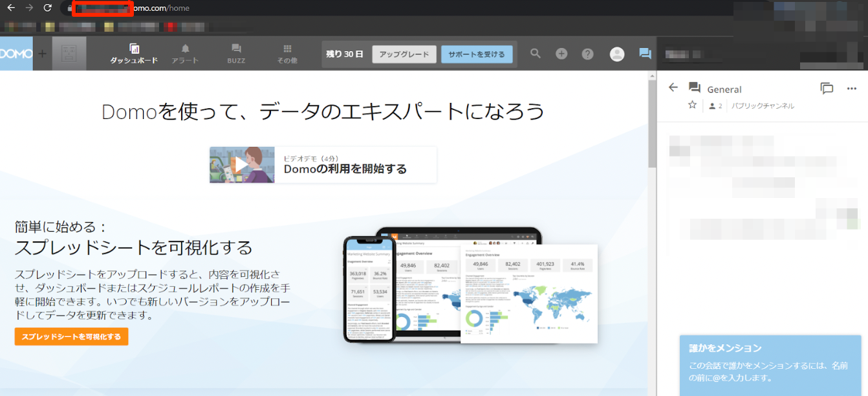Reload the page with browser refresh icon

(x=47, y=8)
